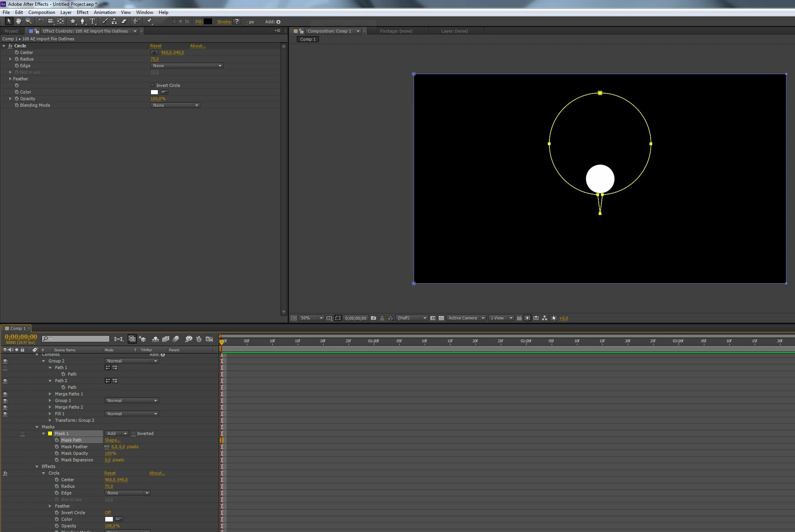Click Shape... link for Mask Path

[x=112, y=440]
